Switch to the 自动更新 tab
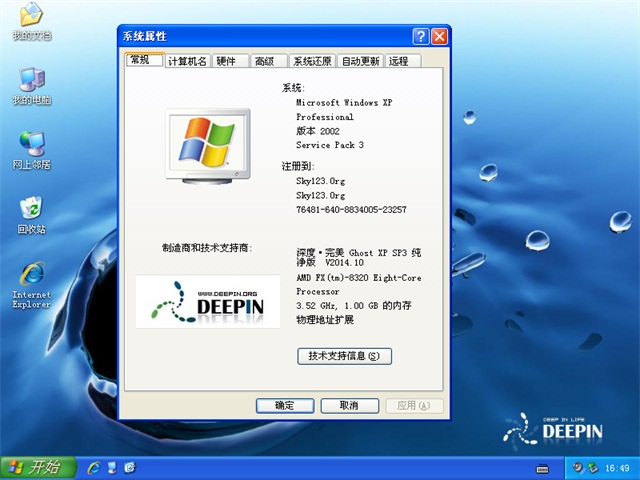This screenshot has height=480, width=640. [x=360, y=61]
